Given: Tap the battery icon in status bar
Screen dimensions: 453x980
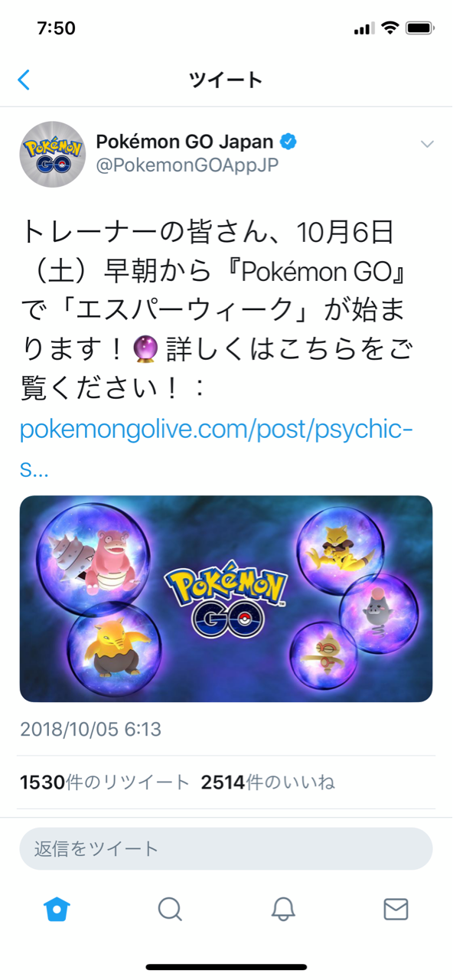Looking at the screenshot, I should pos(420,29).
